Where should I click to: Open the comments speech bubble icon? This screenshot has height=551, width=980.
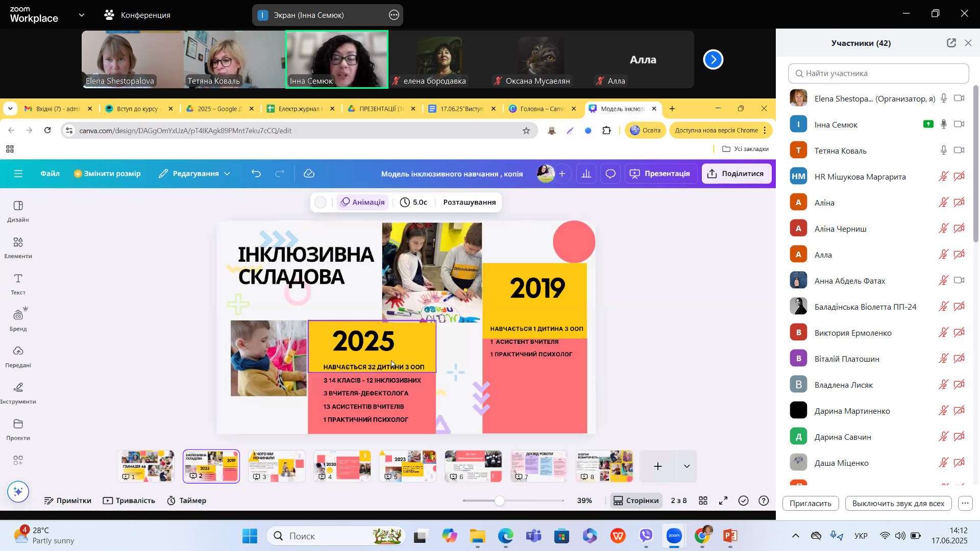pos(610,174)
